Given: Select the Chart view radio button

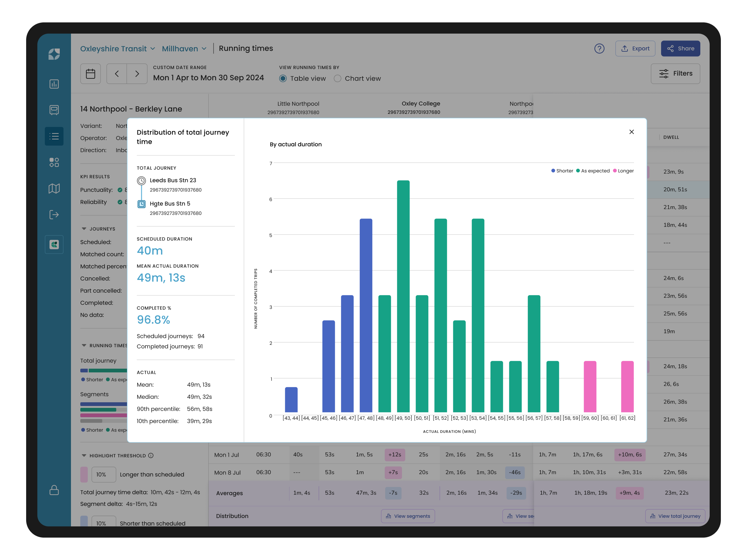Looking at the screenshot, I should pyautogui.click(x=337, y=78).
